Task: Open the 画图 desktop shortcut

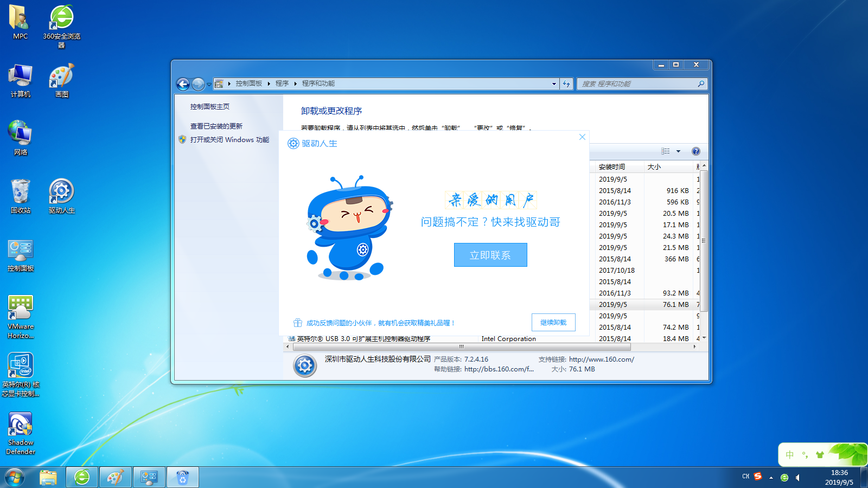Action: (x=61, y=80)
